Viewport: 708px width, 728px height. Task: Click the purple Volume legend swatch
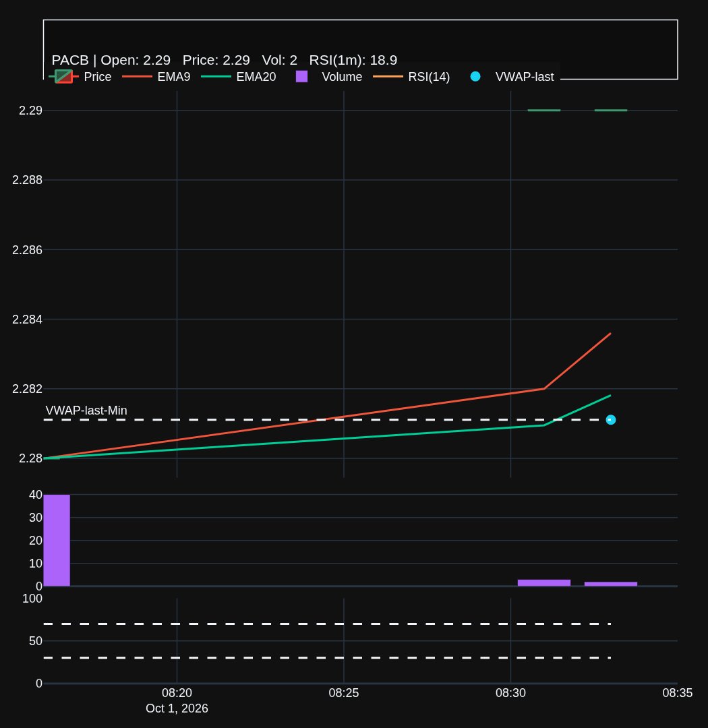tap(302, 77)
